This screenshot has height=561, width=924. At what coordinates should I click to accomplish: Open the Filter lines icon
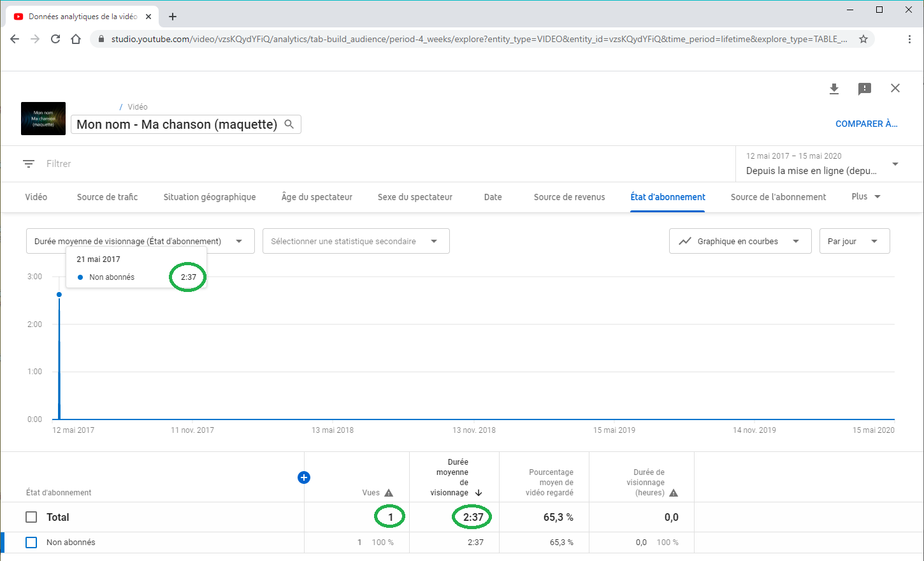pyautogui.click(x=29, y=164)
